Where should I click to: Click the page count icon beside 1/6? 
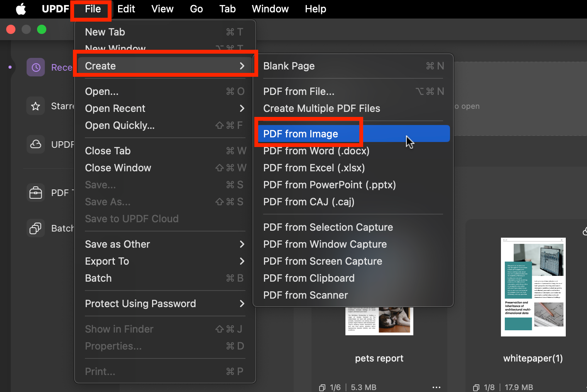(322, 387)
